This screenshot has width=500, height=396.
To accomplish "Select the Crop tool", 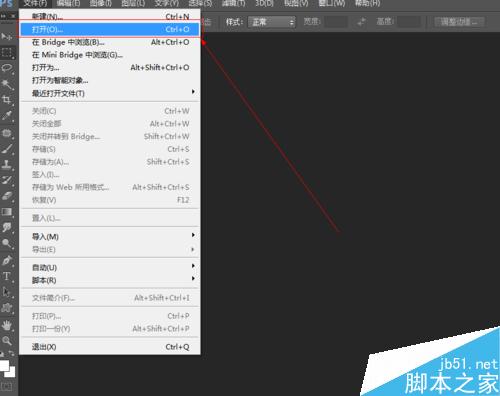I will click(x=6, y=100).
